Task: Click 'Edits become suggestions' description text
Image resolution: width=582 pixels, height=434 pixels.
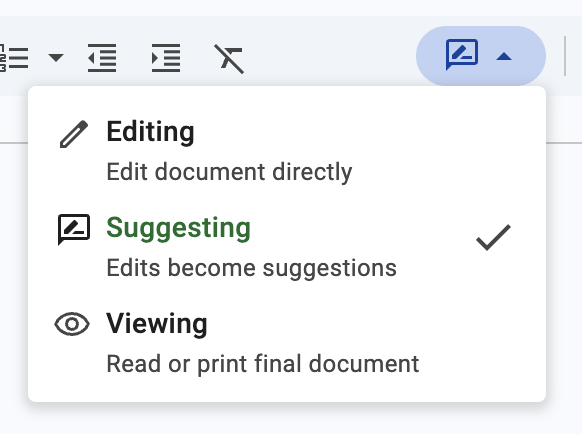Action: coord(252,268)
